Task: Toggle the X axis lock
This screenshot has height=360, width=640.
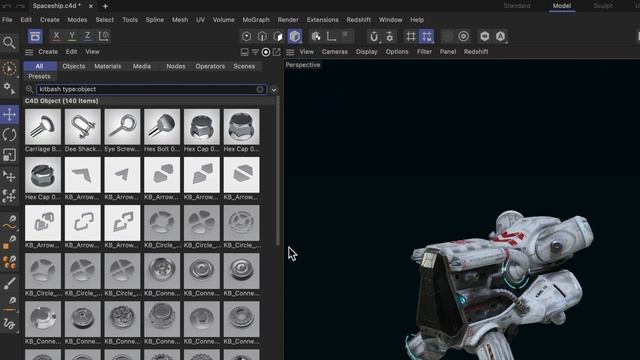Action: (x=56, y=36)
